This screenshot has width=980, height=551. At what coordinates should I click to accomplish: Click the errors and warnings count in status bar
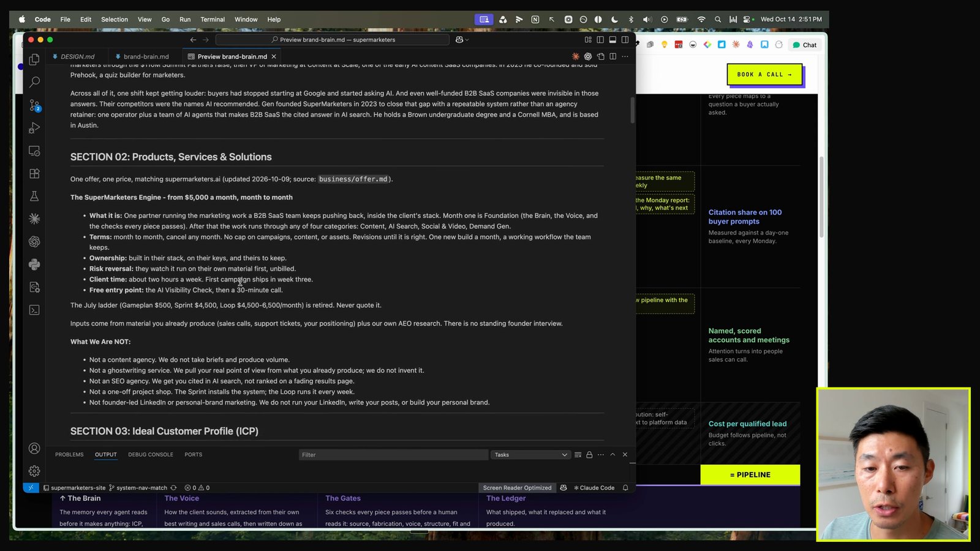tap(197, 488)
